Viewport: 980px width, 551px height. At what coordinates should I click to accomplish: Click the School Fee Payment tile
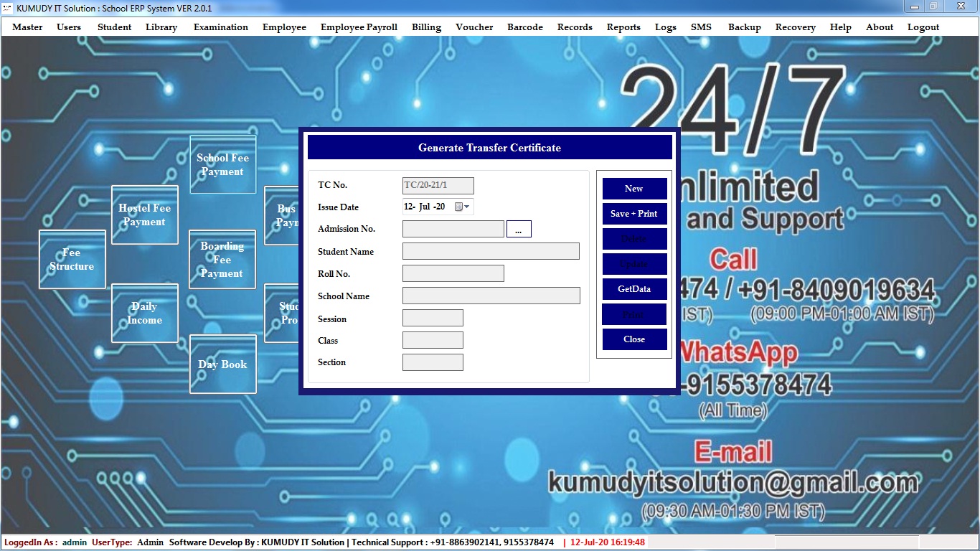point(222,165)
